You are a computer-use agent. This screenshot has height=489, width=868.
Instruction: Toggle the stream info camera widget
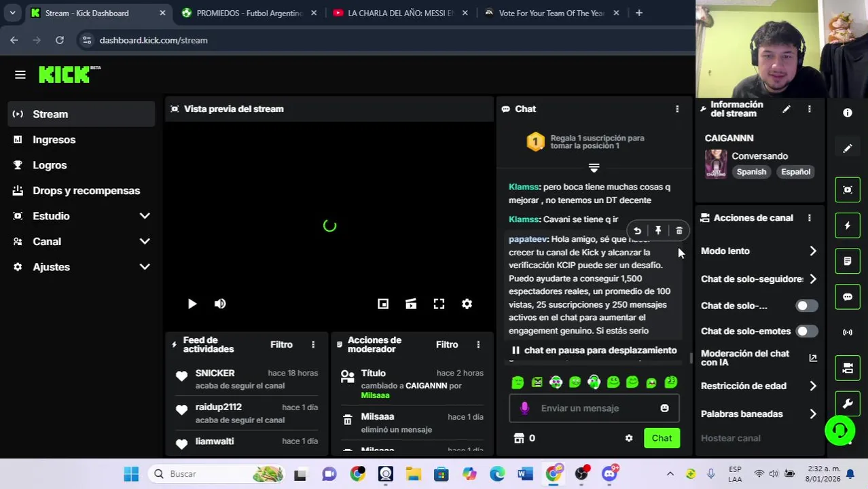pos(848,368)
